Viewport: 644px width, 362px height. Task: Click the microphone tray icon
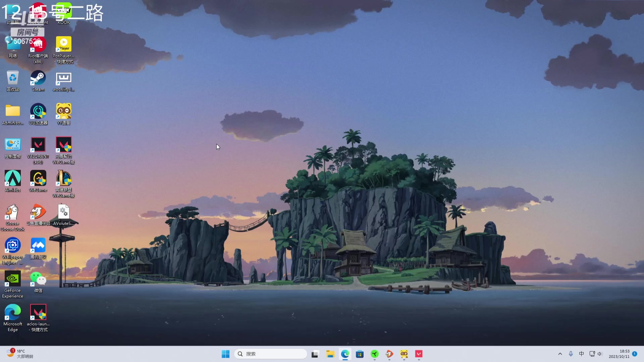[x=571, y=354]
